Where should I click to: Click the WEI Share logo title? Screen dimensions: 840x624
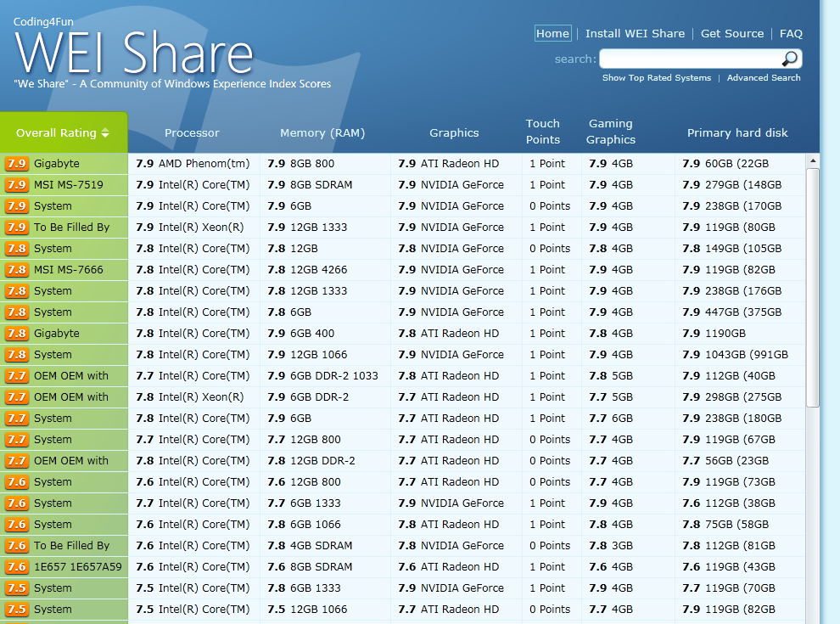click(x=134, y=52)
